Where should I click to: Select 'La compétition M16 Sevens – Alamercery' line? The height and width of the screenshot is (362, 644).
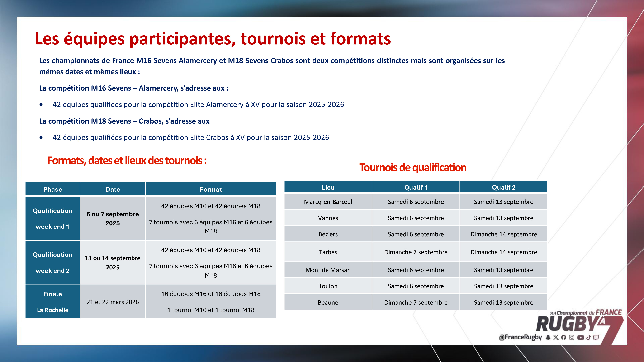[134, 88]
